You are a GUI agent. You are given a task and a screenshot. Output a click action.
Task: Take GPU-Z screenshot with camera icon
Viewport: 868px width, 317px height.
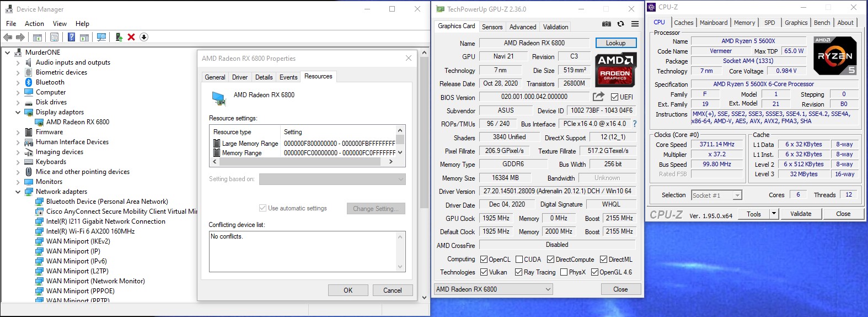607,24
